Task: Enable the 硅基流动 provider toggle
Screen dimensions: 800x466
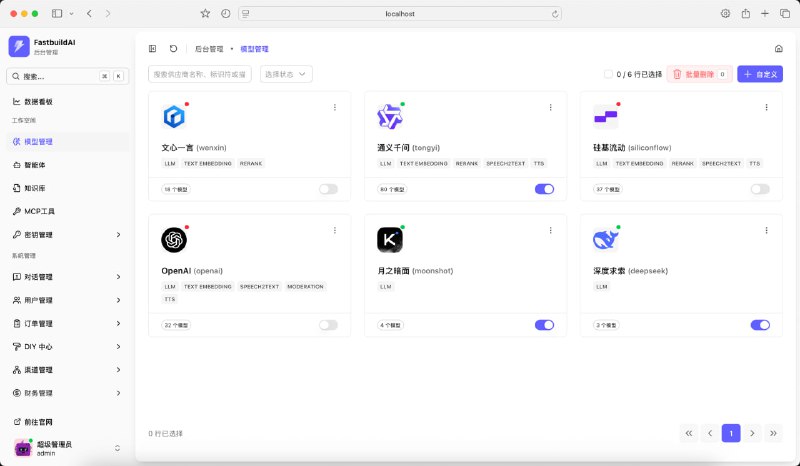Action: point(760,189)
